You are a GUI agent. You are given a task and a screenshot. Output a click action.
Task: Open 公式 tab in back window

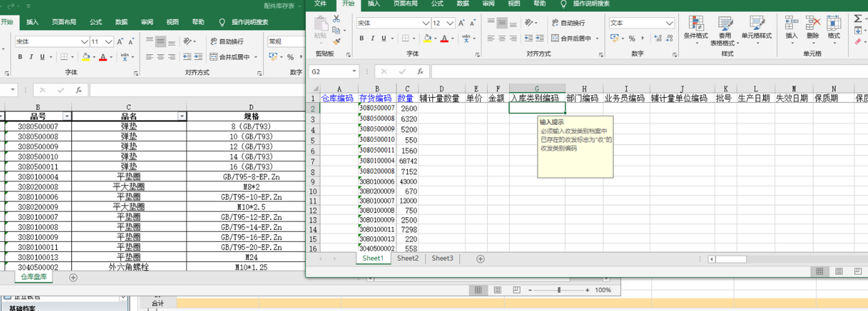(x=96, y=22)
